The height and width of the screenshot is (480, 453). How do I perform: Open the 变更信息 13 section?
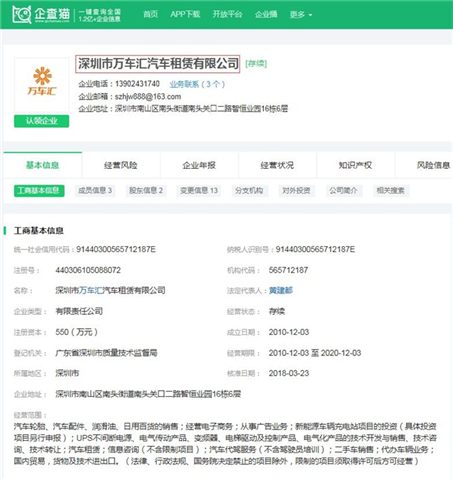(x=199, y=191)
